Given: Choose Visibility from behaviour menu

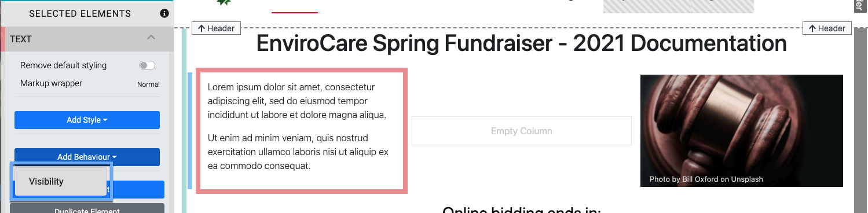Looking at the screenshot, I should (60, 181).
